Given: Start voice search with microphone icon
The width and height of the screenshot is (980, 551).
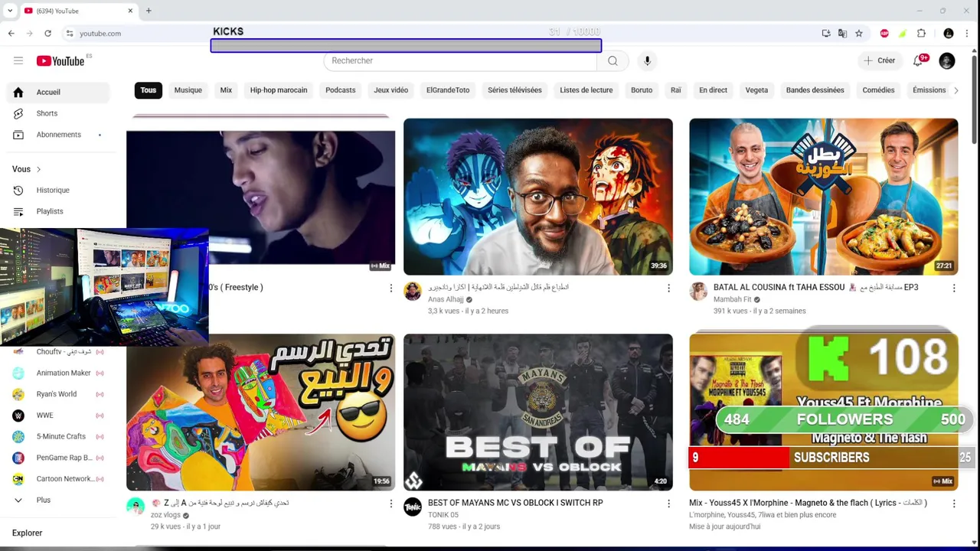Looking at the screenshot, I should [647, 60].
